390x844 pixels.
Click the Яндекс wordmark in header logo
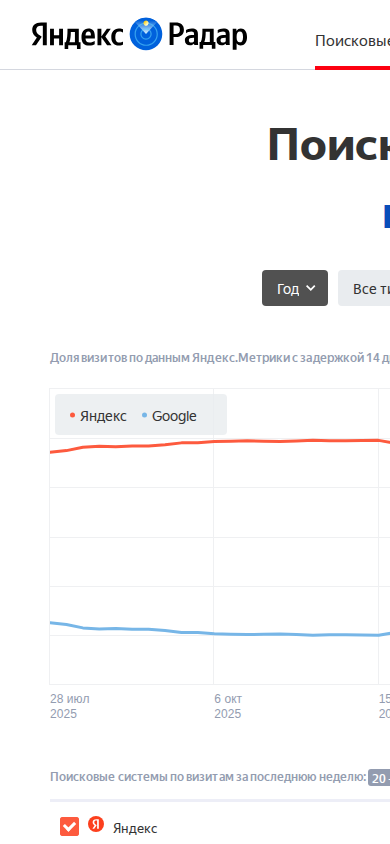(78, 36)
